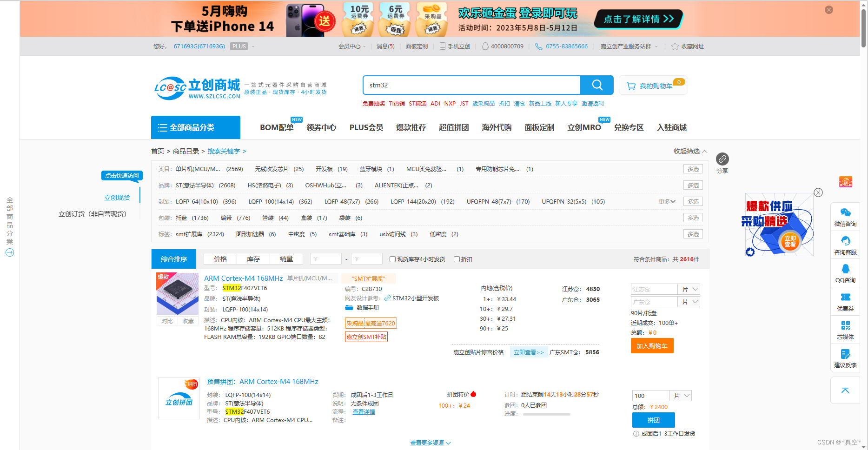868x450 pixels.
Task: Click the 全部商品分类 menu icon button
Action: [196, 127]
